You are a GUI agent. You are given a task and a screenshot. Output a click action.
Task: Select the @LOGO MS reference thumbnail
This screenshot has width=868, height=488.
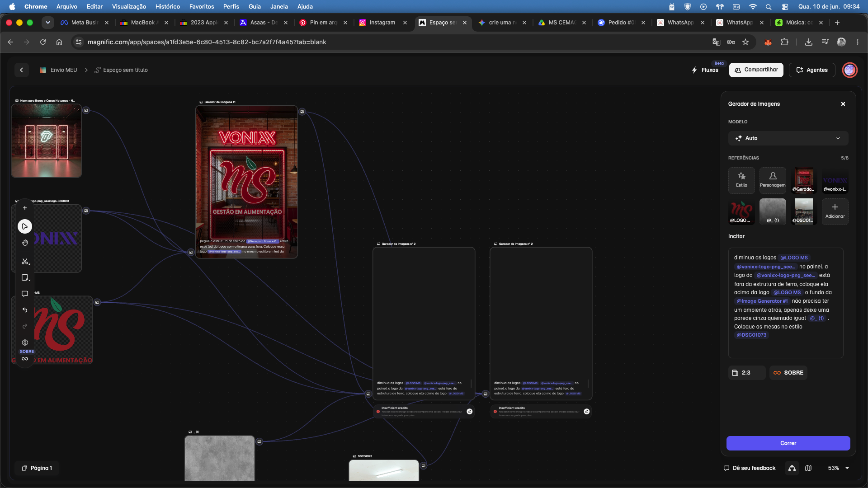(x=741, y=211)
